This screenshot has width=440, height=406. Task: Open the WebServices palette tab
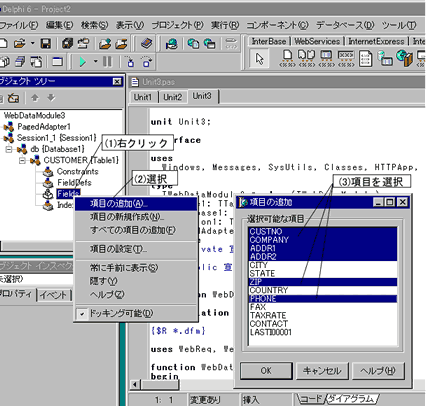click(x=317, y=41)
